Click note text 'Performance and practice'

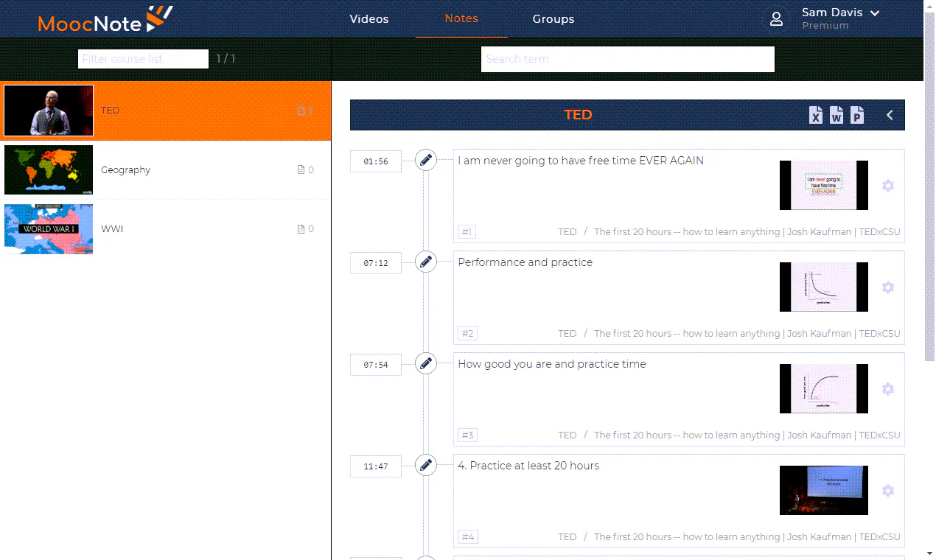coord(525,262)
